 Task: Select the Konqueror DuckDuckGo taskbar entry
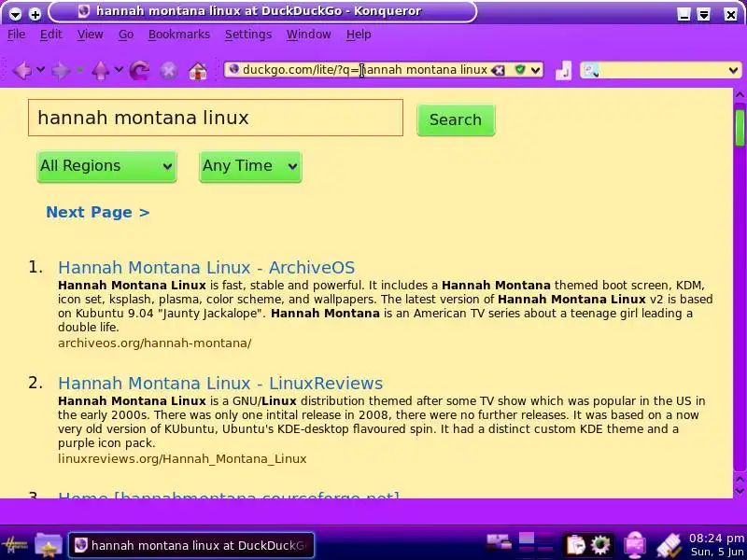tap(191, 545)
